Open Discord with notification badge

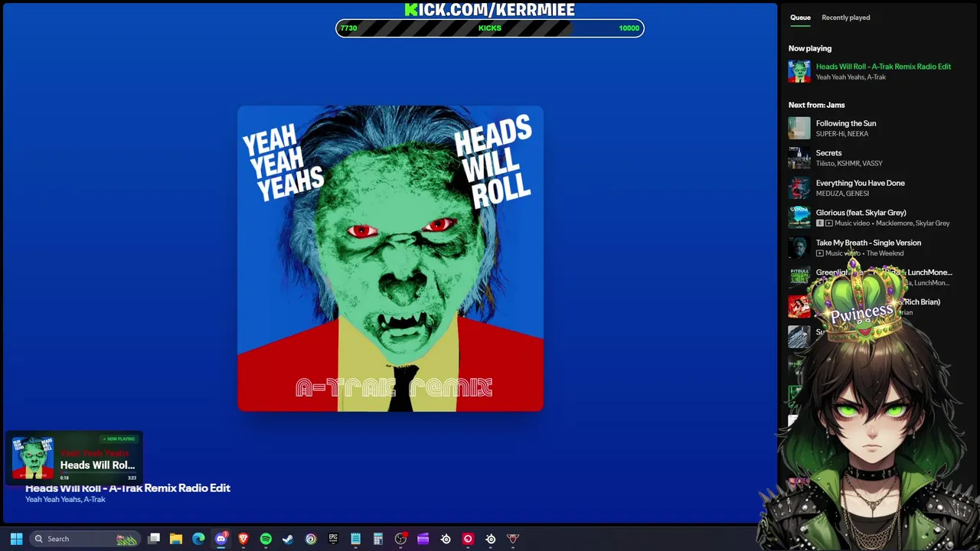point(221,539)
